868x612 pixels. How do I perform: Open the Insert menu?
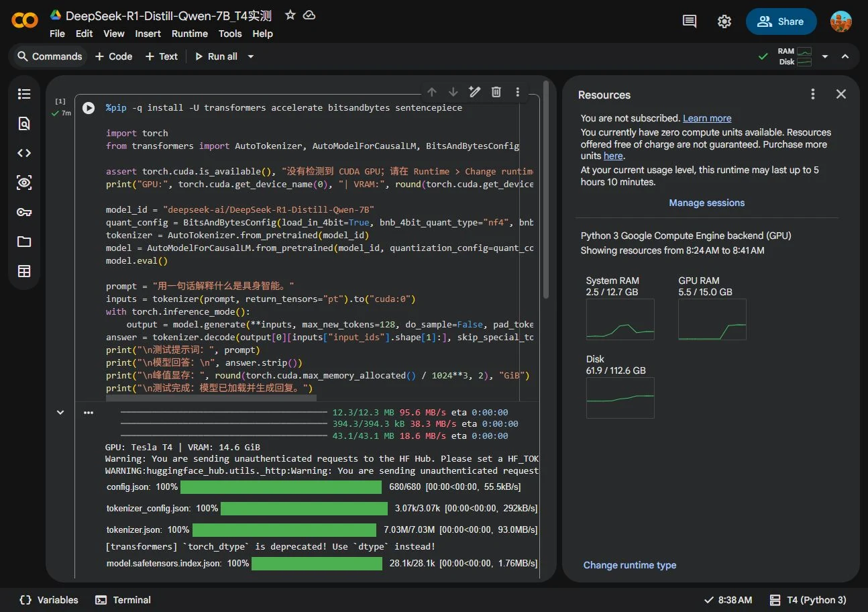tap(148, 34)
